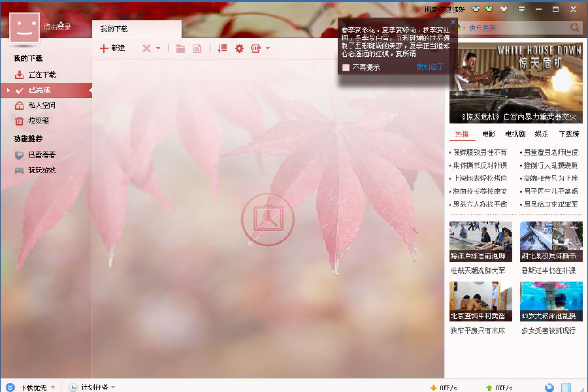Click the browser icon in the status bar

[548, 386]
